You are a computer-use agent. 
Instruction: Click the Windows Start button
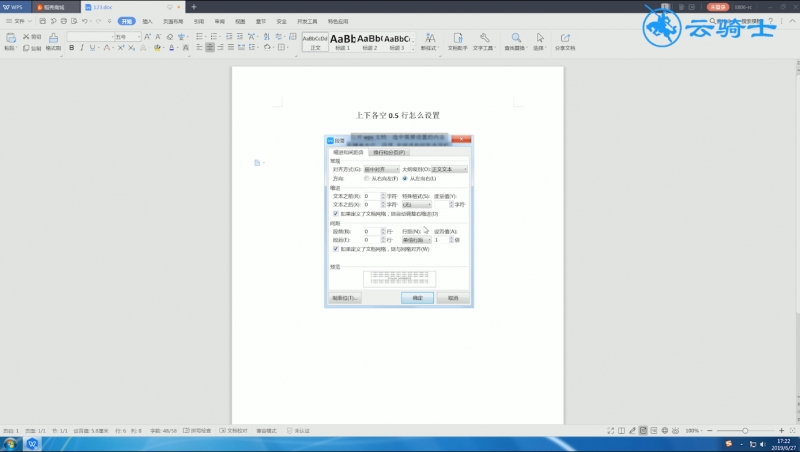[x=10, y=444]
